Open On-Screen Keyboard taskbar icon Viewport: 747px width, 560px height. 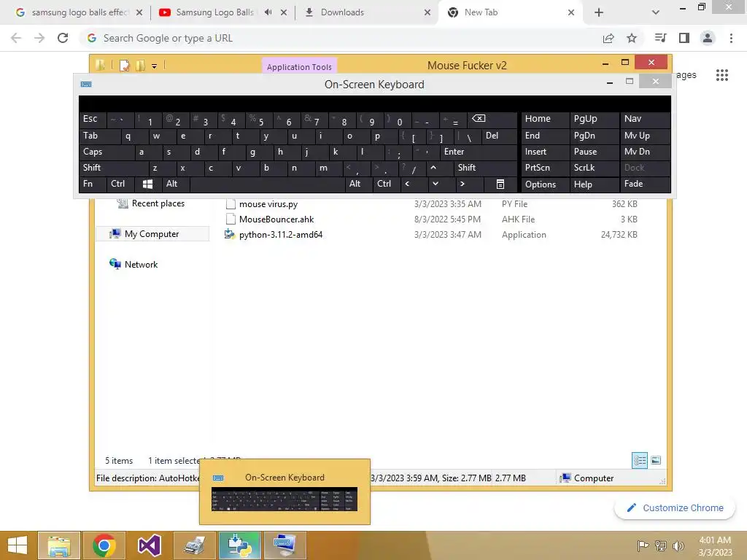[x=285, y=545]
